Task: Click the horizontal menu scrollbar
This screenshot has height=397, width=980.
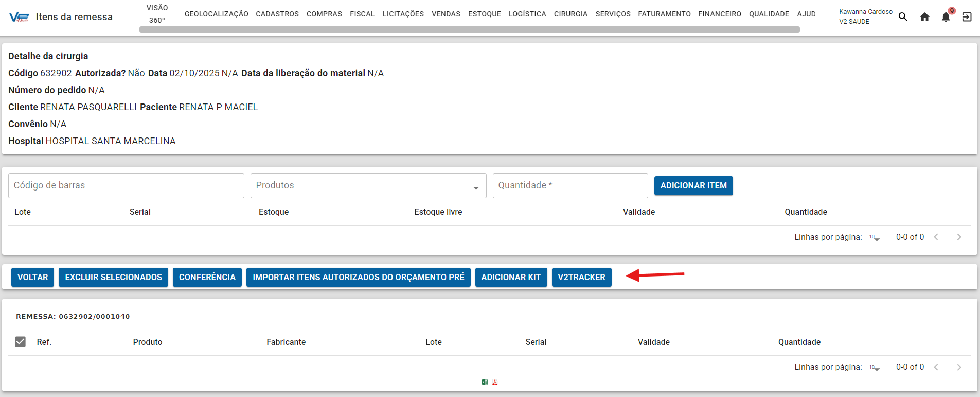Action: [469, 30]
